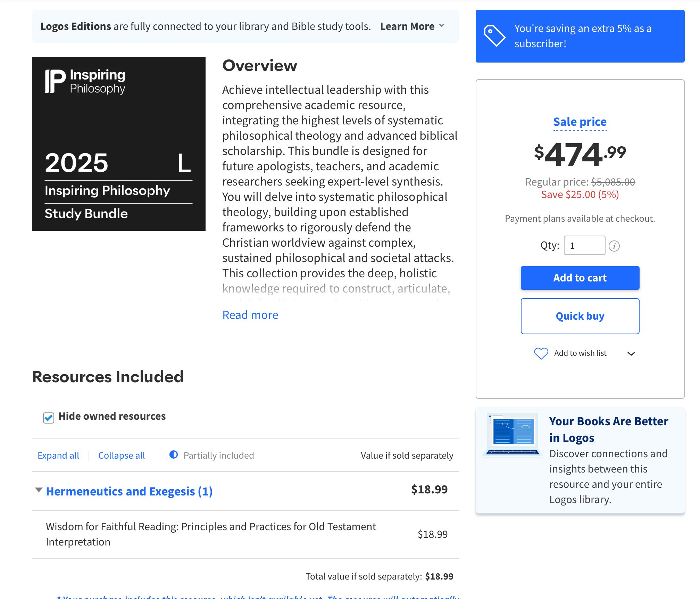
Task: Open the wish list dropdown chevron
Action: point(631,354)
